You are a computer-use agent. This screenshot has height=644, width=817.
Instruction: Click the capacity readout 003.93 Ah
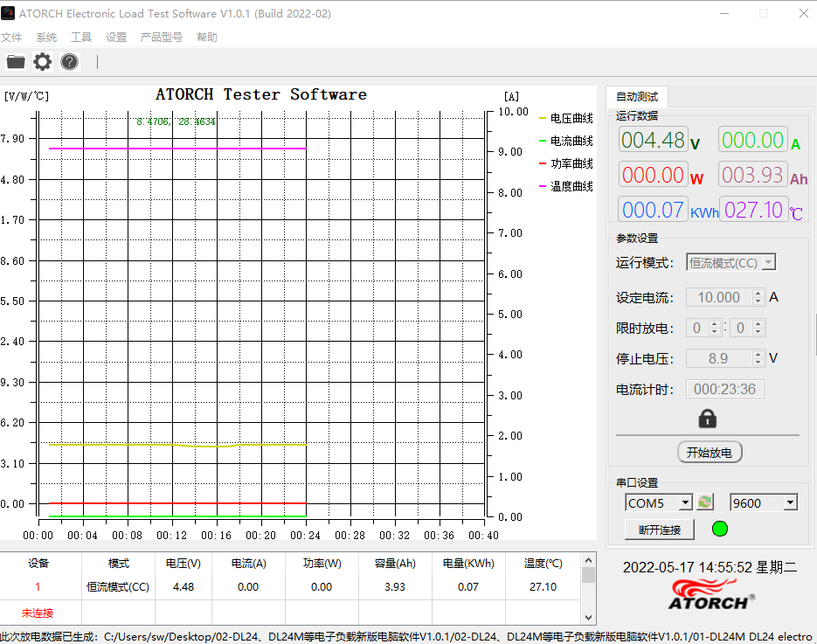[753, 175]
